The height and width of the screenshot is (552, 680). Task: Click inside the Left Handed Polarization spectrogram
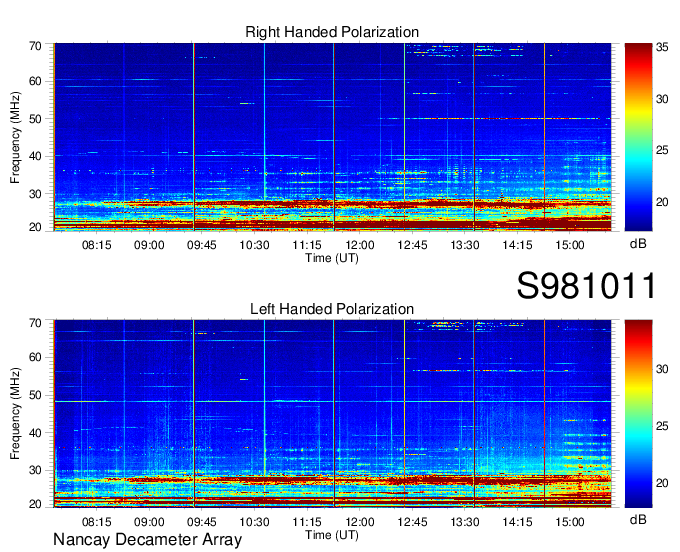pyautogui.click(x=332, y=414)
